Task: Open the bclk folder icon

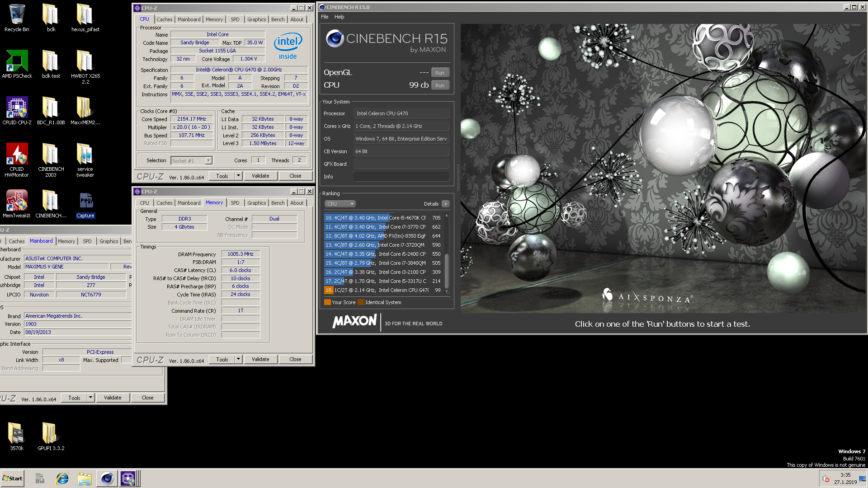Action: 51,18
